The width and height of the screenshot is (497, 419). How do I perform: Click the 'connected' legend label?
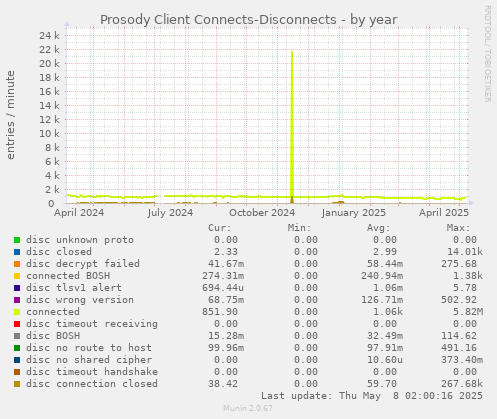[x=53, y=312]
